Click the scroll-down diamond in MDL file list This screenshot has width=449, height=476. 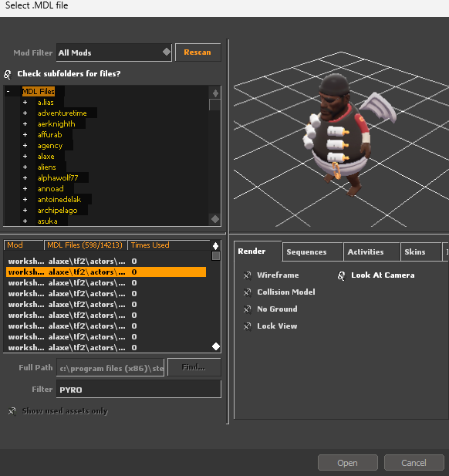(216, 346)
